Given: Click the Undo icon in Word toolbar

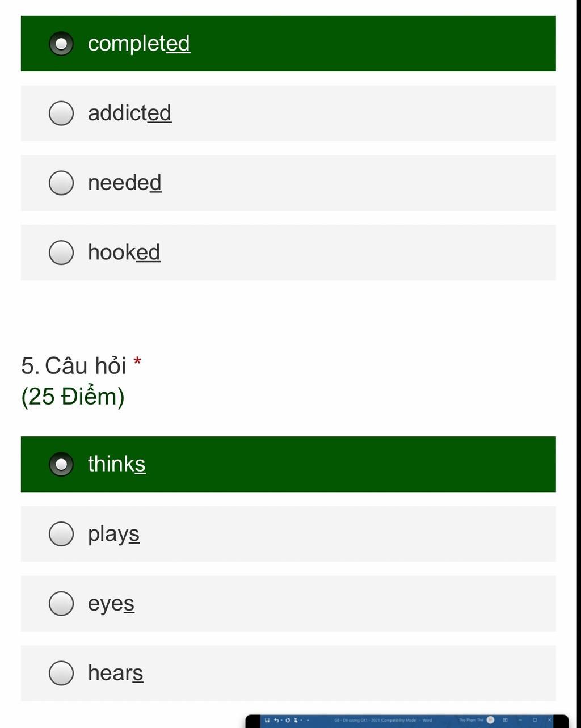Looking at the screenshot, I should point(276,720).
